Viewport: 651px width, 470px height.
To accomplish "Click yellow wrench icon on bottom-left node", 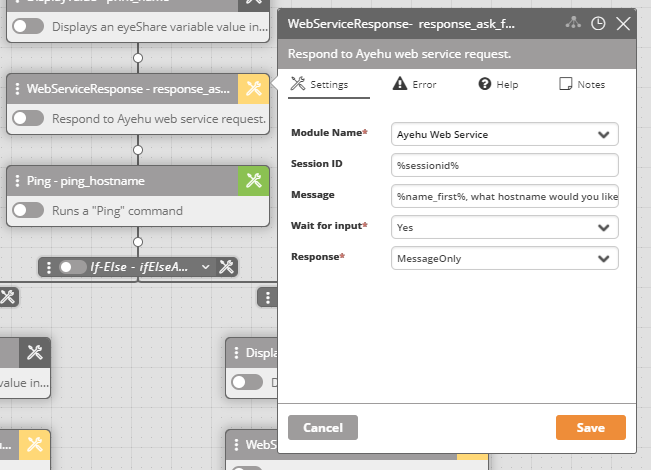I will (34, 445).
